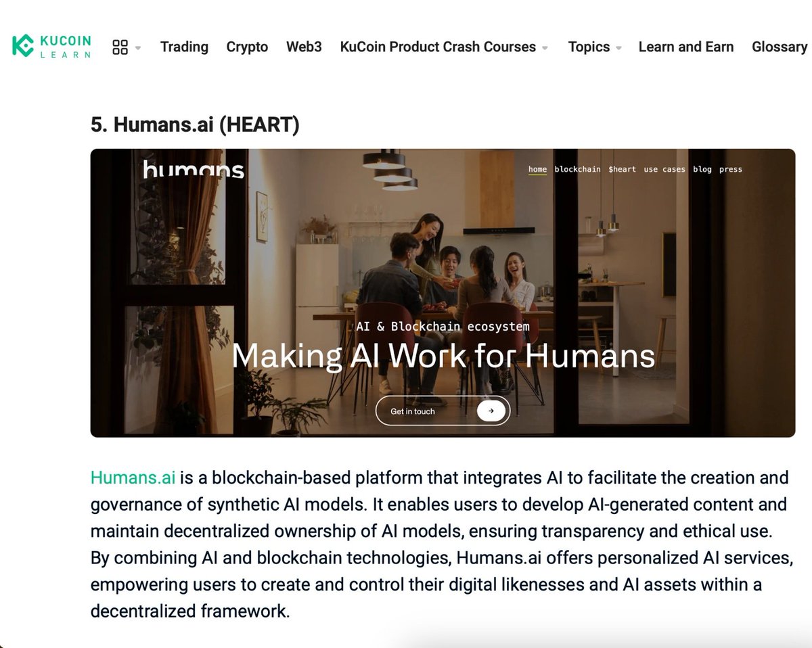Open the Crypto menu item
812x648 pixels.
pos(247,47)
